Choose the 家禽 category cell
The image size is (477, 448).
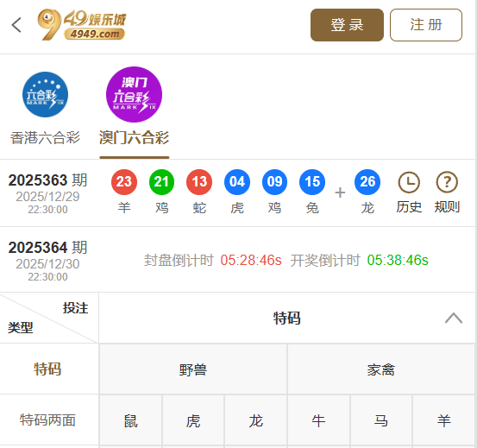click(x=381, y=369)
